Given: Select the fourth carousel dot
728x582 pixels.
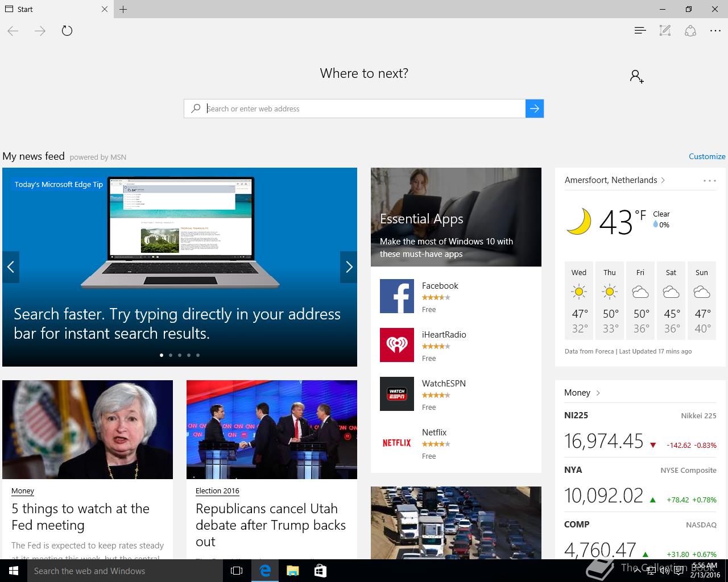Looking at the screenshot, I should (189, 355).
